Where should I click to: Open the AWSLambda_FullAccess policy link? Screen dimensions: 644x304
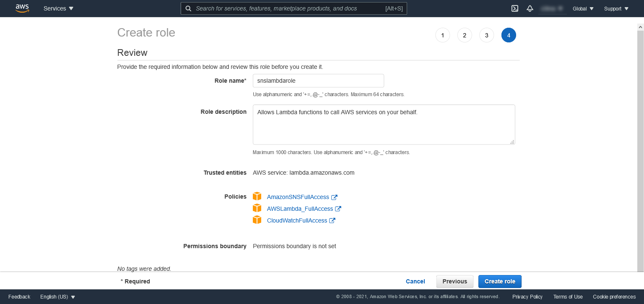(x=300, y=209)
